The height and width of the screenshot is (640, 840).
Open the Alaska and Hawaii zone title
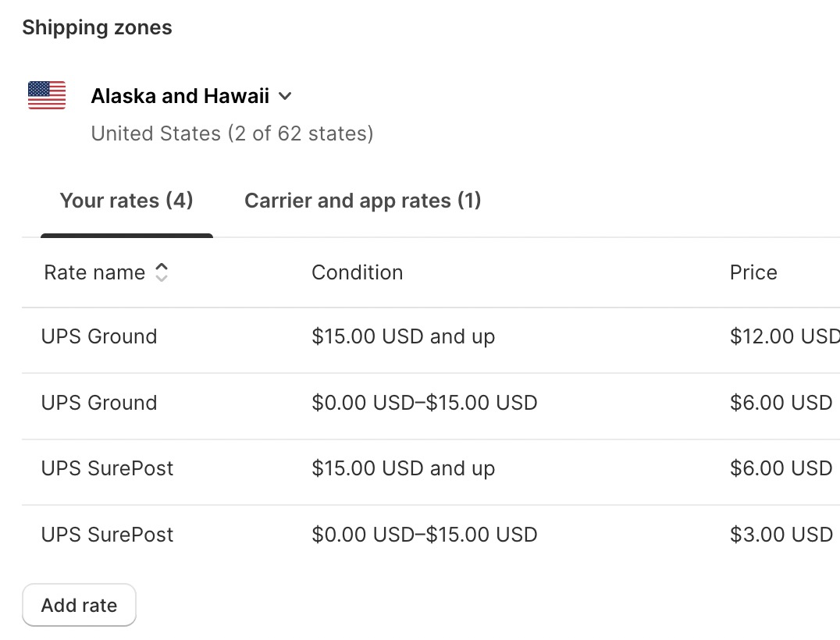point(180,97)
